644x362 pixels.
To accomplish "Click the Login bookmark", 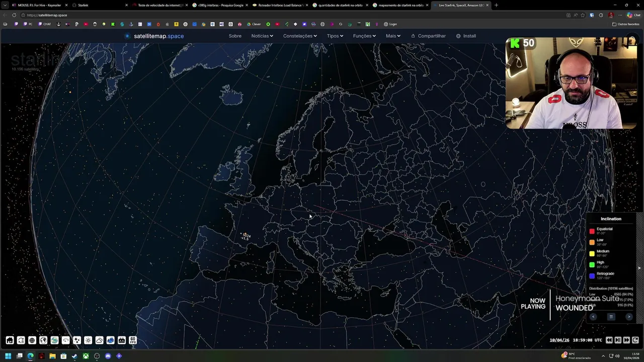I will click(x=390, y=24).
